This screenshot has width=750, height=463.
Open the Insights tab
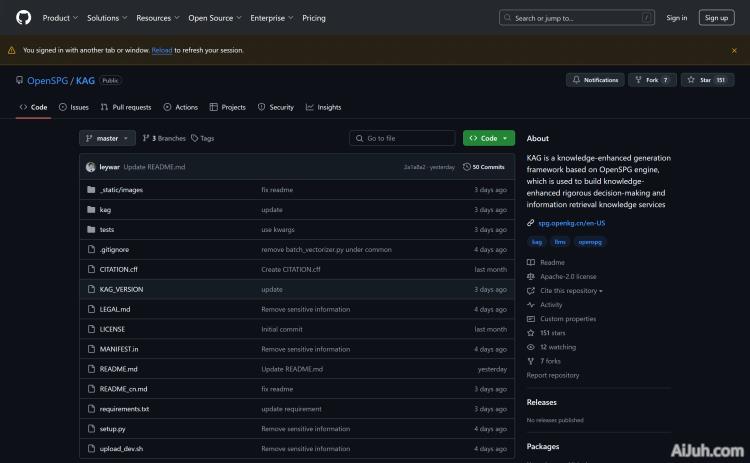coord(324,107)
